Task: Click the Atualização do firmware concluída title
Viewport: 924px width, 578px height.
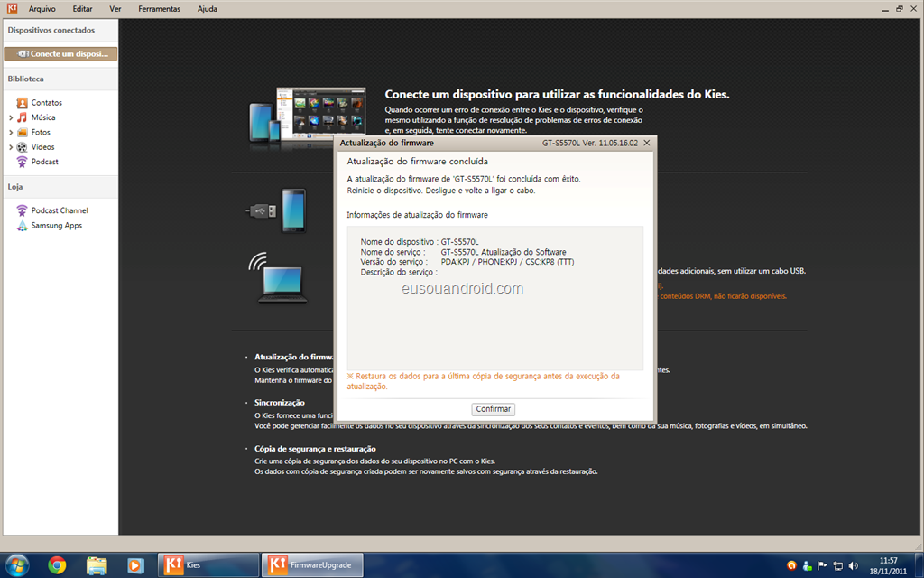Action: pyautogui.click(x=417, y=161)
